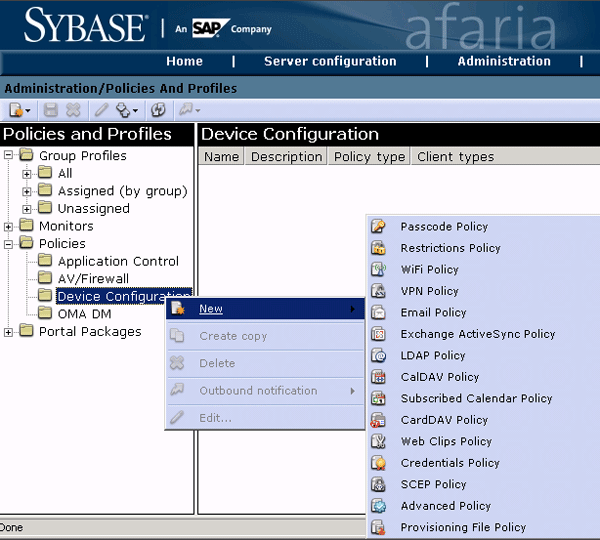Select Passcode Policy from the submenu
This screenshot has height=540, width=600.
(x=444, y=227)
